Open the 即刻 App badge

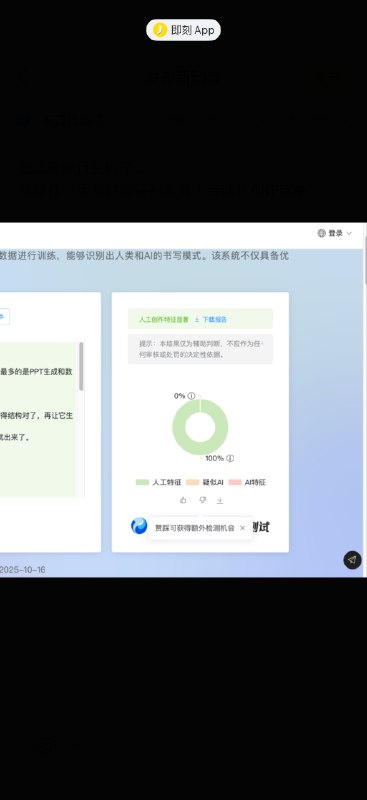tap(183, 30)
